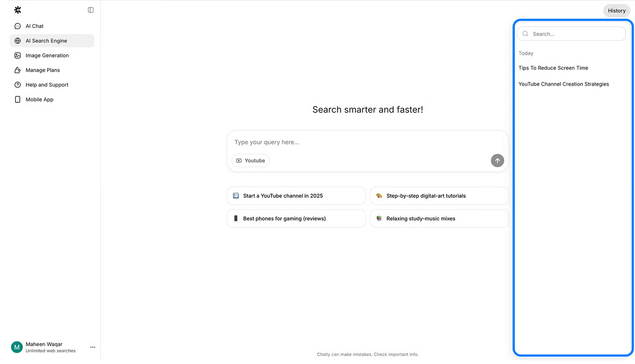Click the query input box
The image size is (635, 364).
pyautogui.click(x=368, y=142)
